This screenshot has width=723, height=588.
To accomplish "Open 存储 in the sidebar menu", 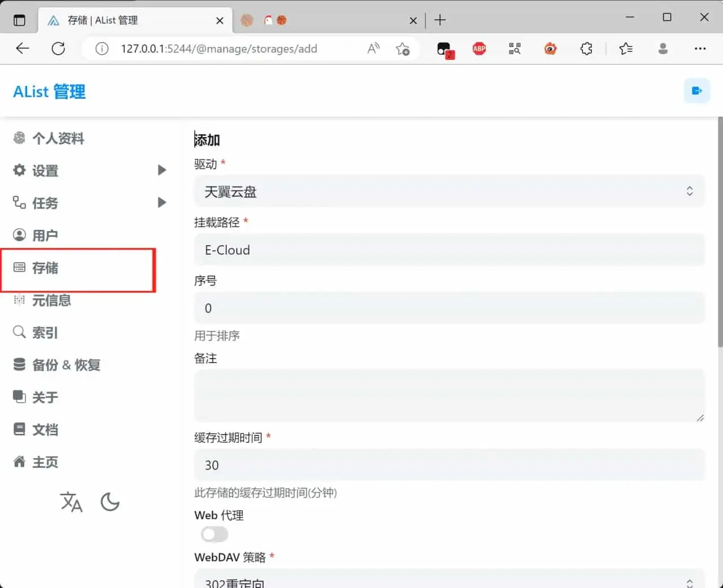I will click(x=45, y=268).
